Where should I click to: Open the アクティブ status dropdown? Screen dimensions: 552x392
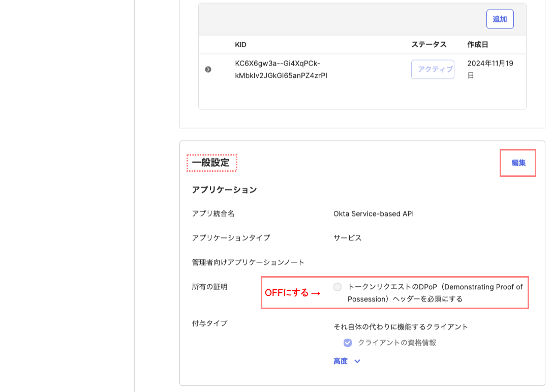(433, 70)
